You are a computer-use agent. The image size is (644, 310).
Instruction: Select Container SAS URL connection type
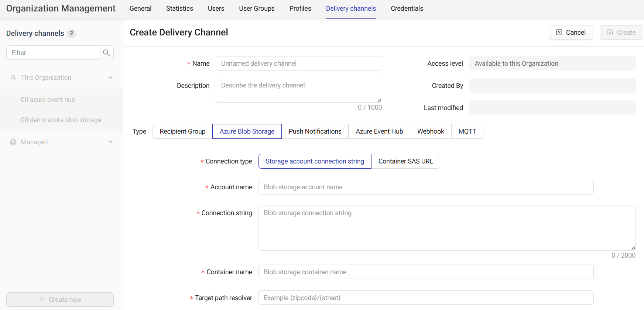point(405,161)
